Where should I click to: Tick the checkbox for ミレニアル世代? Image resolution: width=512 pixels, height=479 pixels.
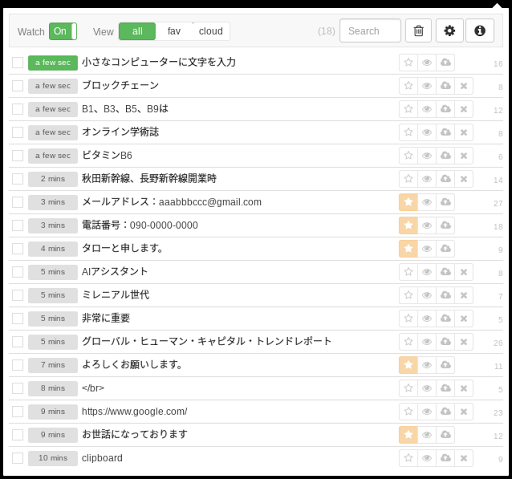pos(18,295)
